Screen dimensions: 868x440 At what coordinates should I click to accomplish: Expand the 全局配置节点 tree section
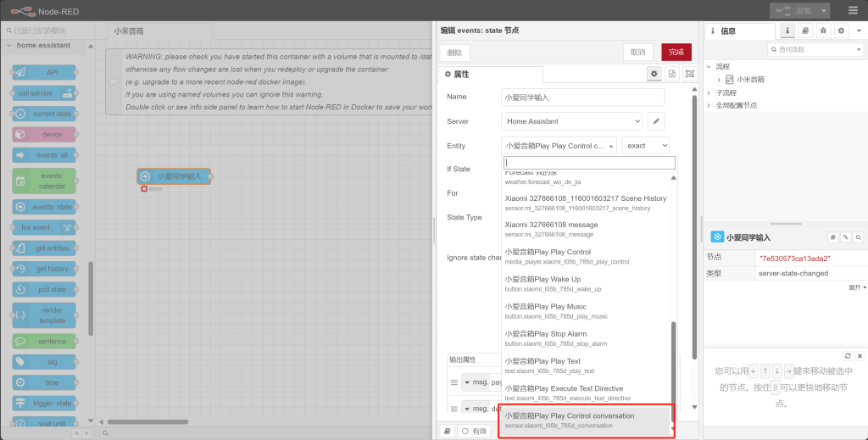click(x=709, y=105)
